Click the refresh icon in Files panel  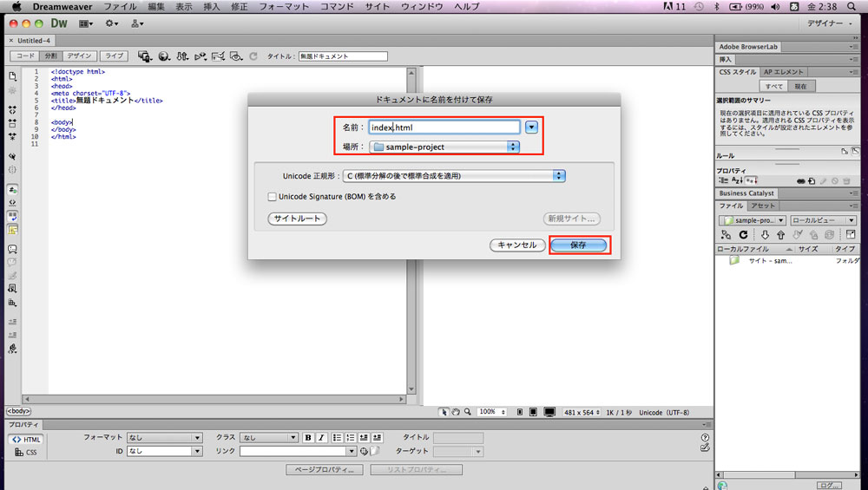743,234
